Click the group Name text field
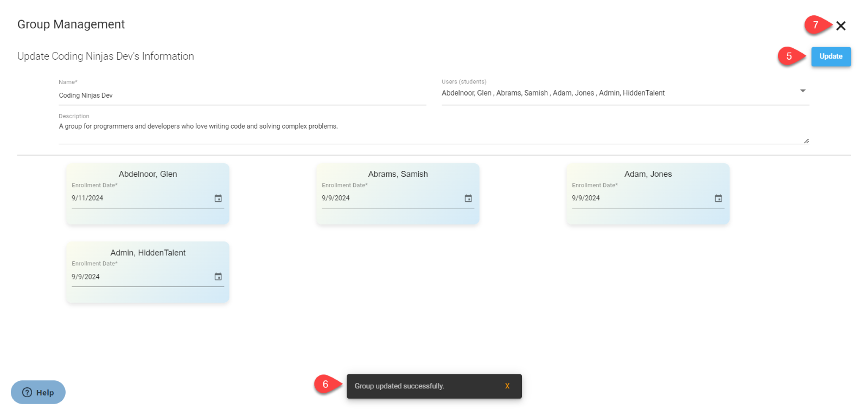 [x=242, y=95]
